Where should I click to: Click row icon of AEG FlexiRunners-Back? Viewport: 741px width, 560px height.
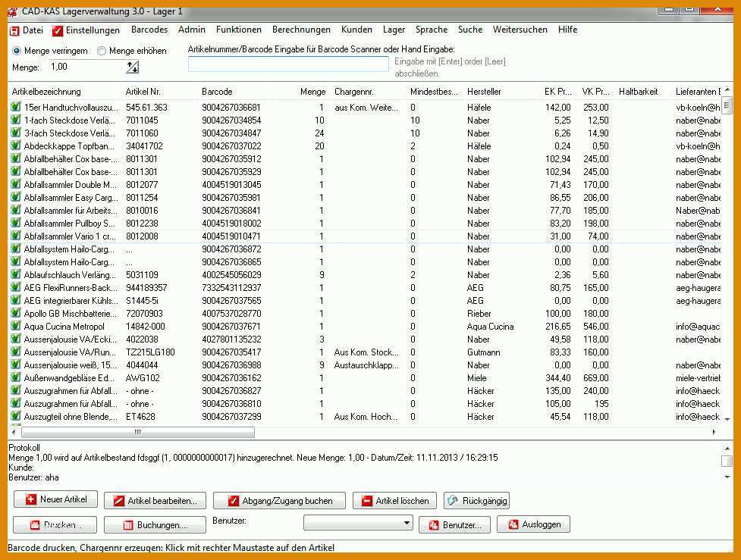pos(16,287)
